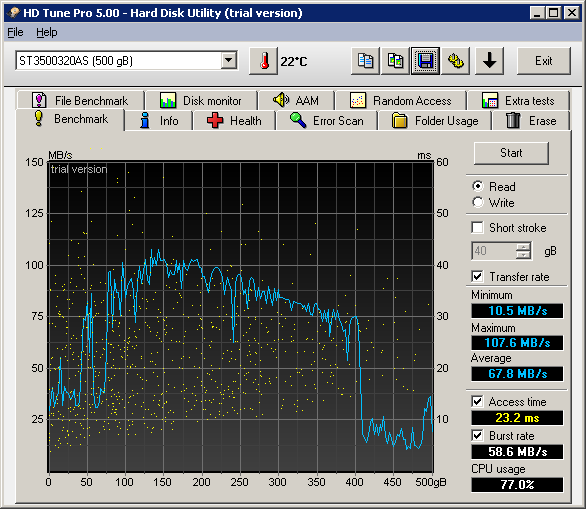Screen dimensions: 586x509
Task: Click the 58.6 MB/s burst rate value
Action: (x=517, y=452)
